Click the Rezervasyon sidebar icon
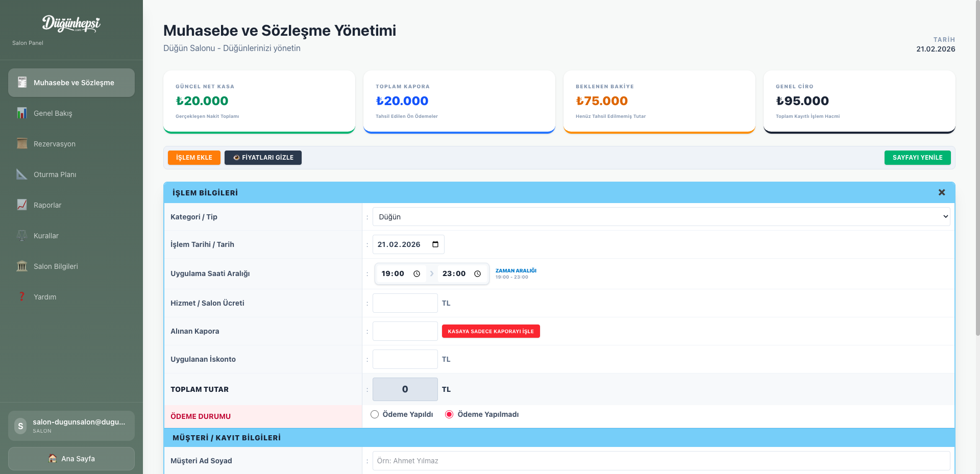Screen dimensions: 980x474 coord(22,144)
